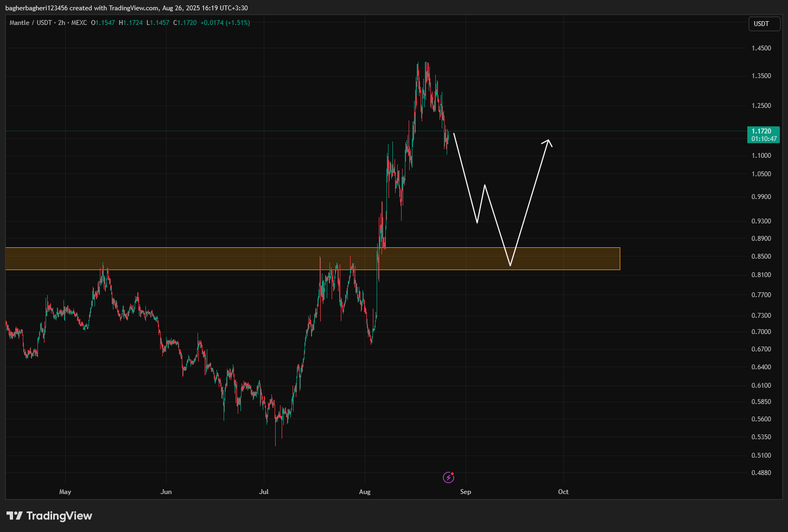Click the Oct label on time axis
Screen dimensions: 788x532
pos(563,492)
